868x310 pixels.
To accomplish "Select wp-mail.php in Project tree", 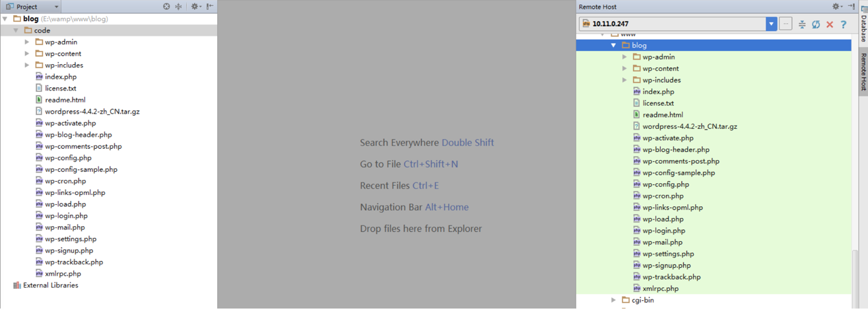I will point(65,227).
